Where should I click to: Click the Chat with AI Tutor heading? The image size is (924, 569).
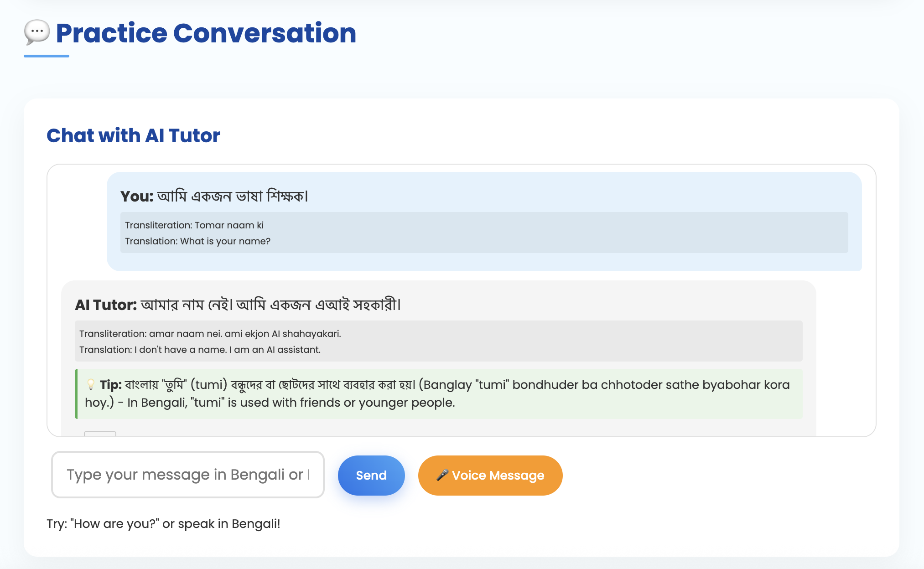133,135
